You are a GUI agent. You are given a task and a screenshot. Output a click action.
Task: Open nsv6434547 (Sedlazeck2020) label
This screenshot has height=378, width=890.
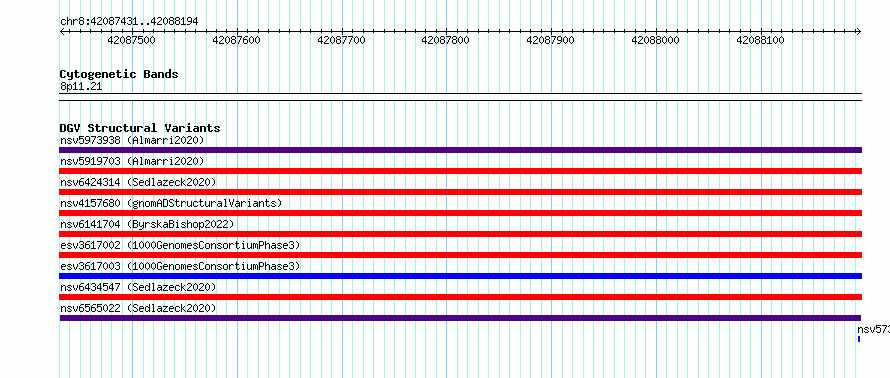point(138,287)
